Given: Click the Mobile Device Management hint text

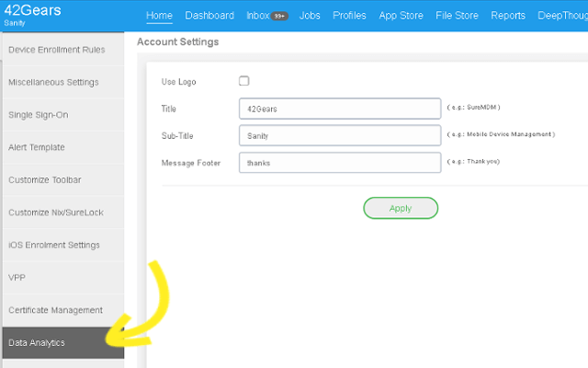Looking at the screenshot, I should [x=501, y=134].
